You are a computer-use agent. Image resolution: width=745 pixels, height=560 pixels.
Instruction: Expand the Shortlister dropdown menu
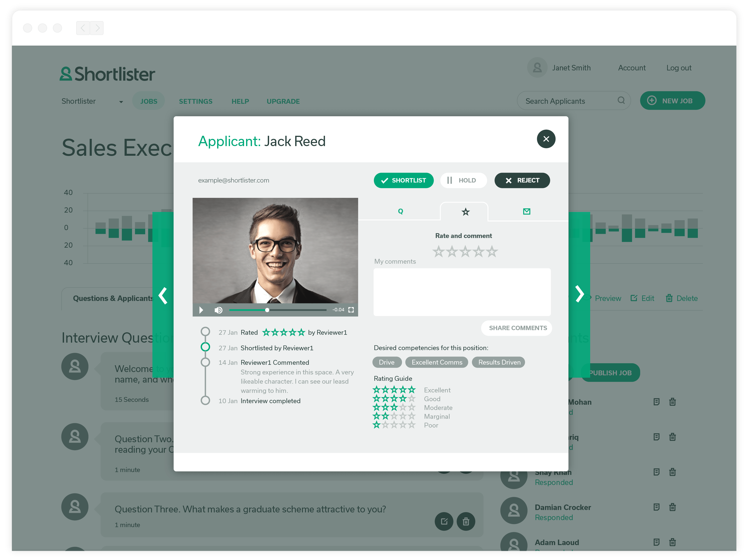point(121,101)
